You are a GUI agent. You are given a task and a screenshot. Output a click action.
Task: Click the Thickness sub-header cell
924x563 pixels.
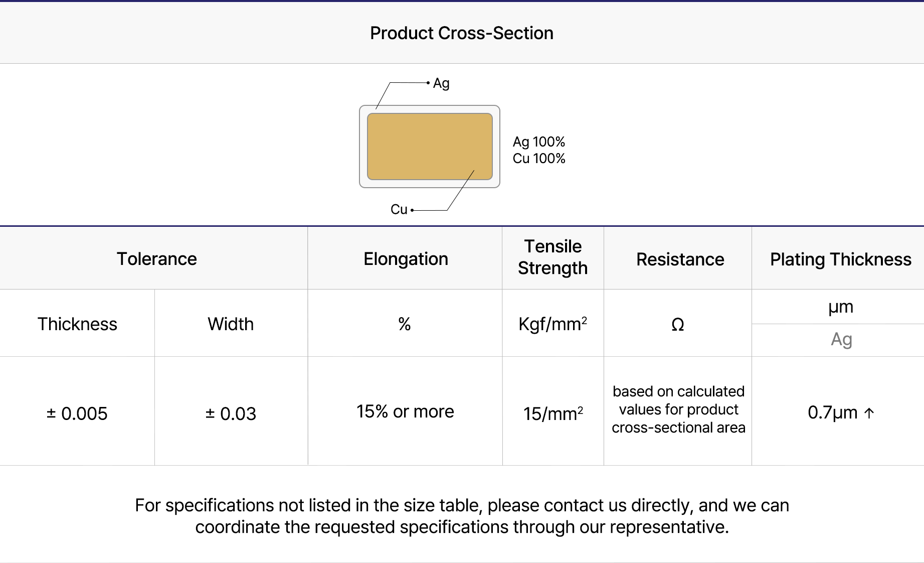[x=77, y=324]
